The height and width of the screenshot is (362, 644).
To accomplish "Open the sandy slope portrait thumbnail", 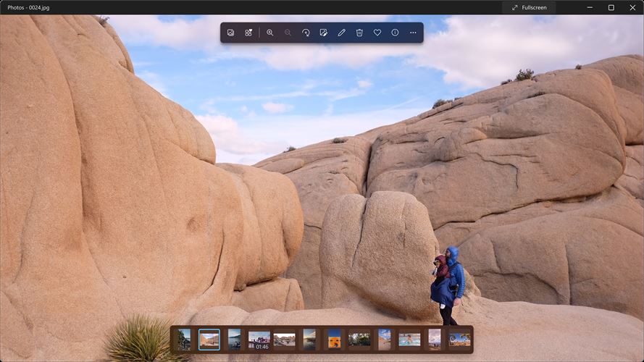I will pos(385,340).
